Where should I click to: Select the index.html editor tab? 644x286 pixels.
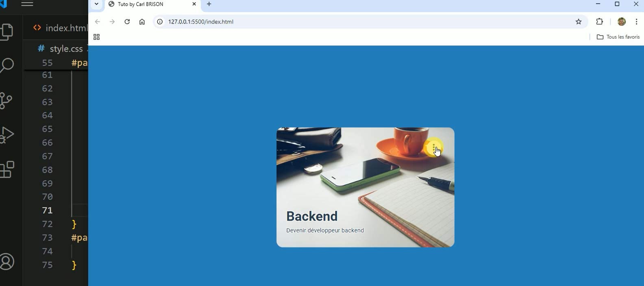coord(61,28)
